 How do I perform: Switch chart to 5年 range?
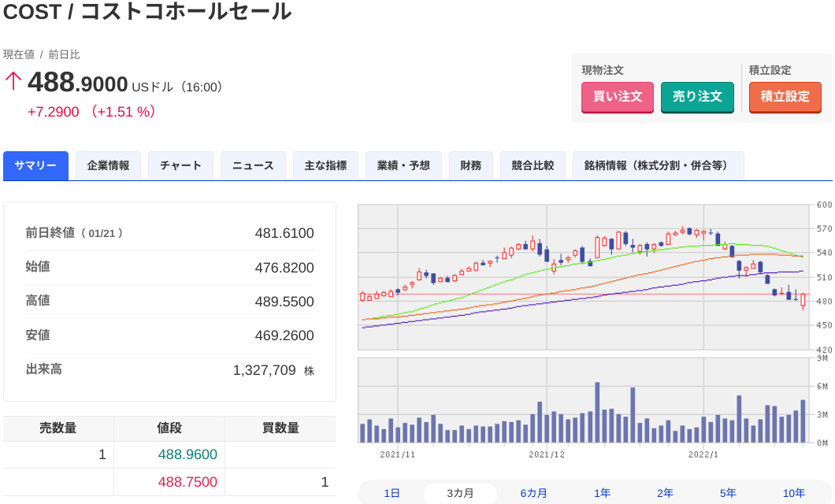(x=728, y=493)
